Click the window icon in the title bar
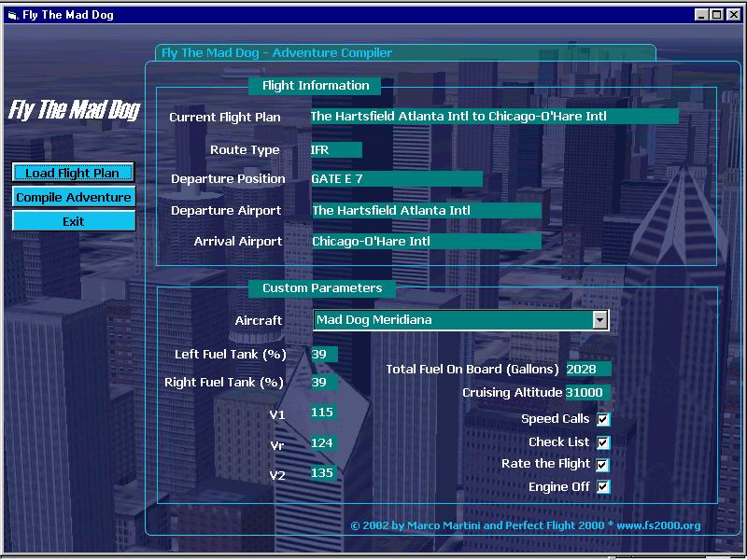The height and width of the screenshot is (560, 747). pyautogui.click(x=12, y=15)
